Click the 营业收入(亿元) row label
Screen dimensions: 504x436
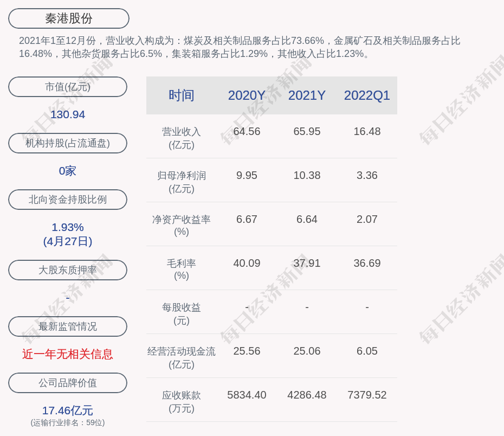(x=182, y=138)
